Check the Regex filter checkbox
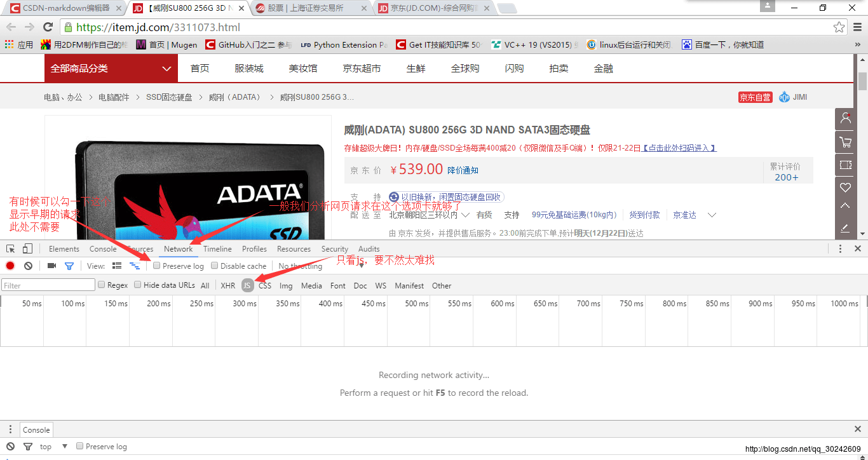Screen dimensions: 868x460 coord(102,285)
